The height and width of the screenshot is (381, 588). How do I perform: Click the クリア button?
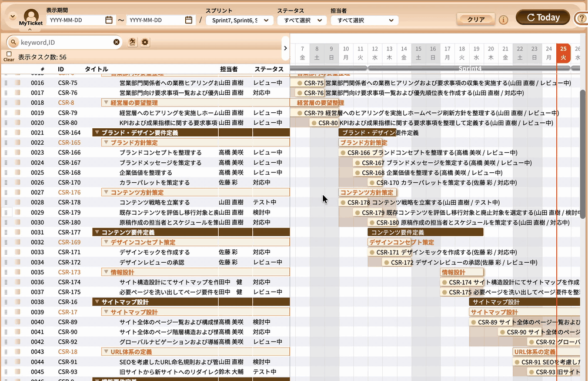tap(476, 19)
